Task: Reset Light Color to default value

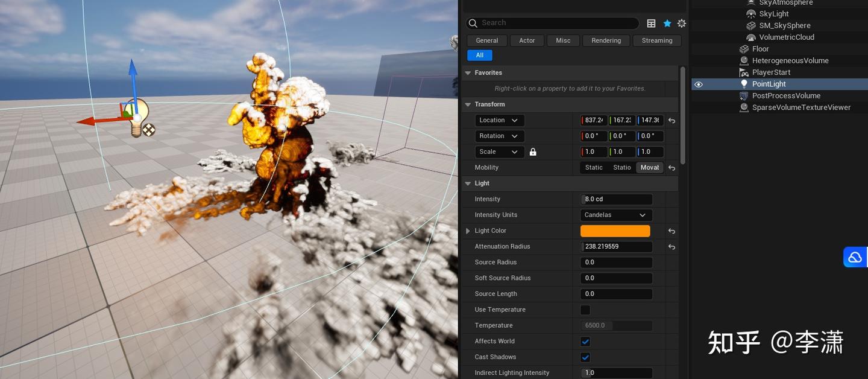Action: (x=671, y=231)
